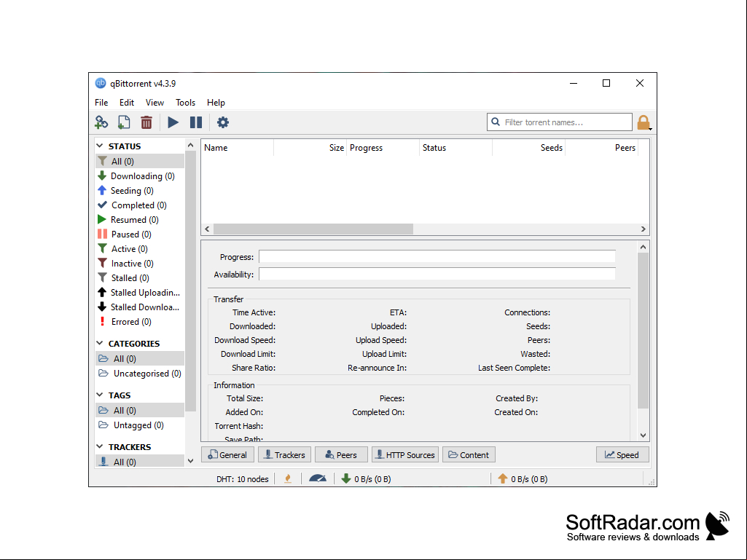Click details panel scroll down arrow
This screenshot has width=747, height=560.
pos(643,435)
